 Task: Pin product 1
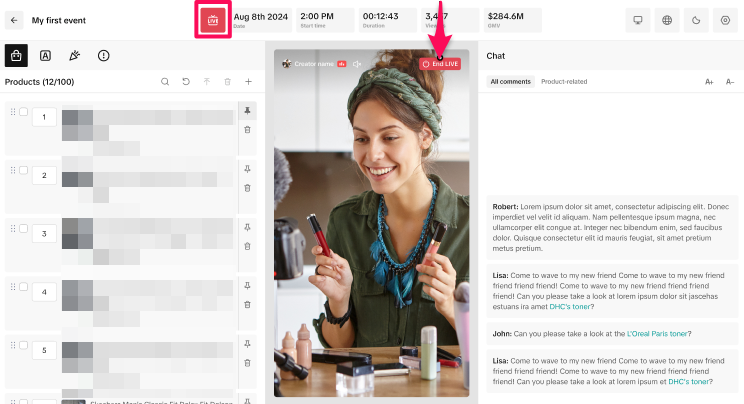[247, 111]
